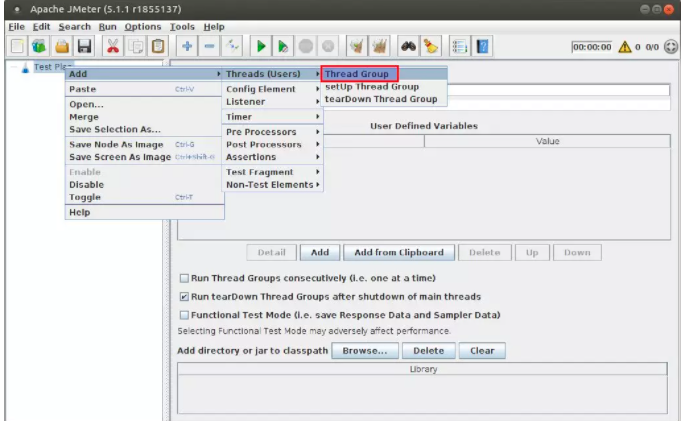Viewport: 682px width, 422px height.
Task: Select Merge in the context menu
Action: pyautogui.click(x=144, y=117)
